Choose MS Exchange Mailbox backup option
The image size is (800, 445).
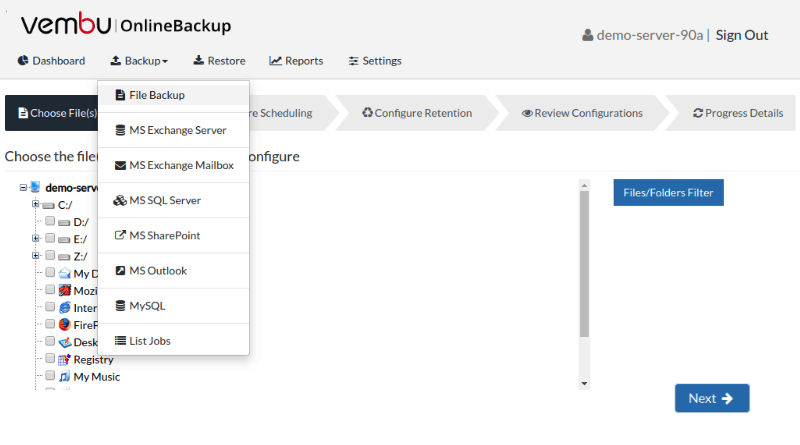pos(173,165)
